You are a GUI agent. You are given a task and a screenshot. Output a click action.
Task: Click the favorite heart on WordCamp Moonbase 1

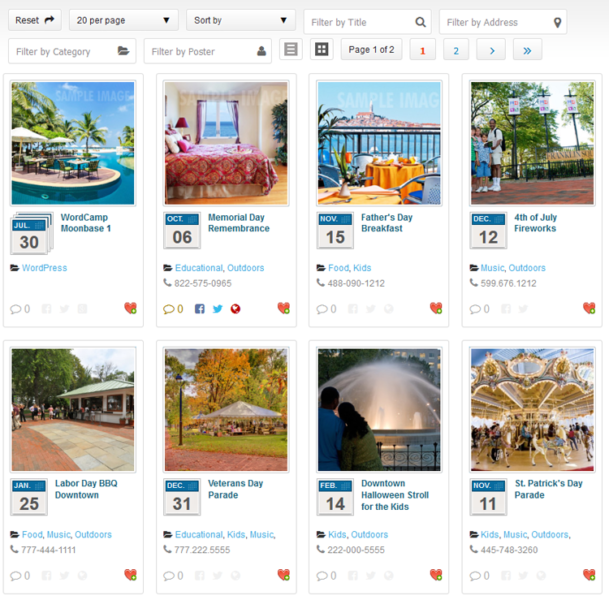pos(130,309)
